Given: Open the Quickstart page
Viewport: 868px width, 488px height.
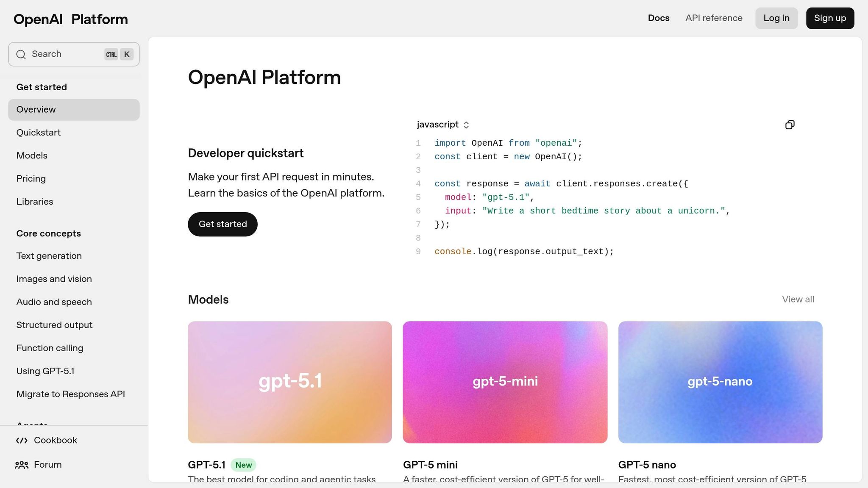Looking at the screenshot, I should point(39,132).
